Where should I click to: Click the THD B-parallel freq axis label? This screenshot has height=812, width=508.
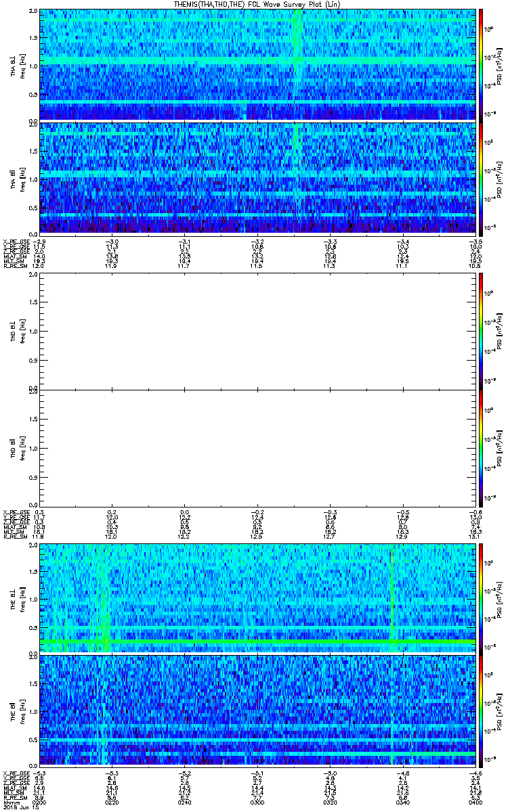(22, 447)
